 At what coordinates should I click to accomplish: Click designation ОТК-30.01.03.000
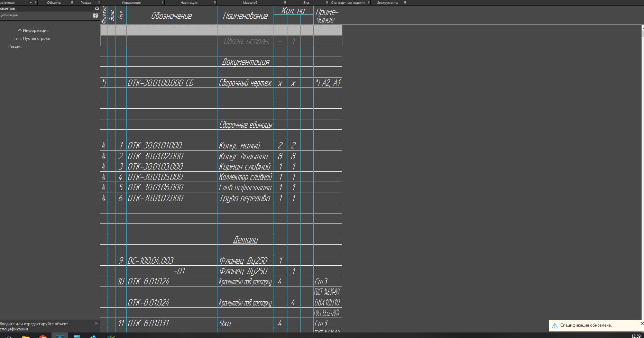155,166
